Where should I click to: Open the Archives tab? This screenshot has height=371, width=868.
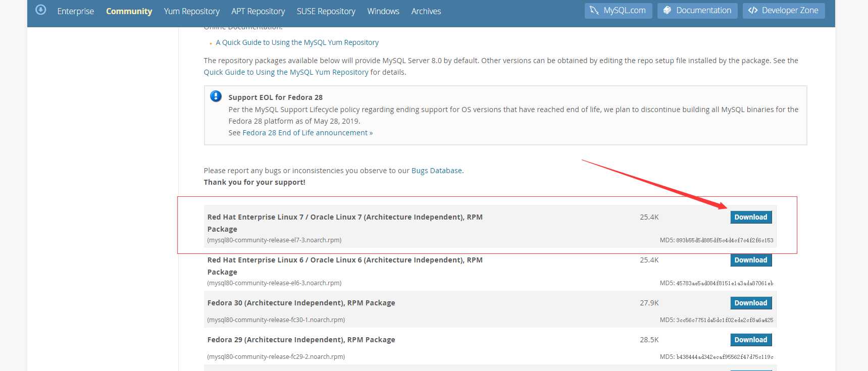click(426, 11)
